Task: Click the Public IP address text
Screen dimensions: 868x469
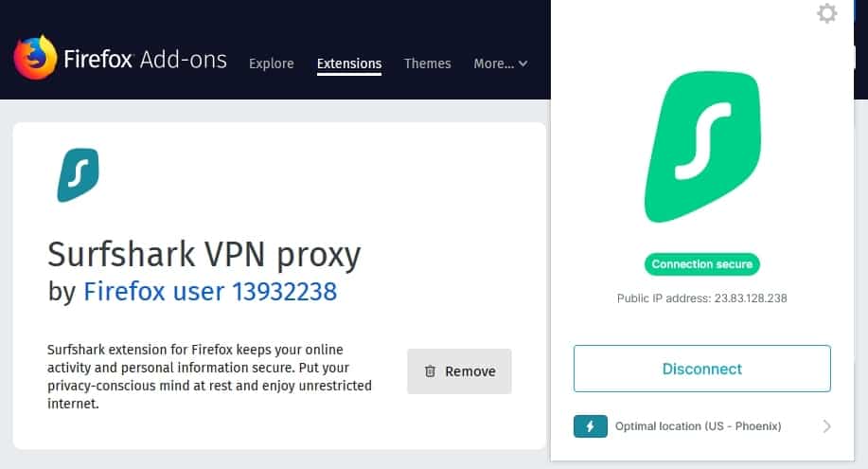Action: (x=702, y=298)
